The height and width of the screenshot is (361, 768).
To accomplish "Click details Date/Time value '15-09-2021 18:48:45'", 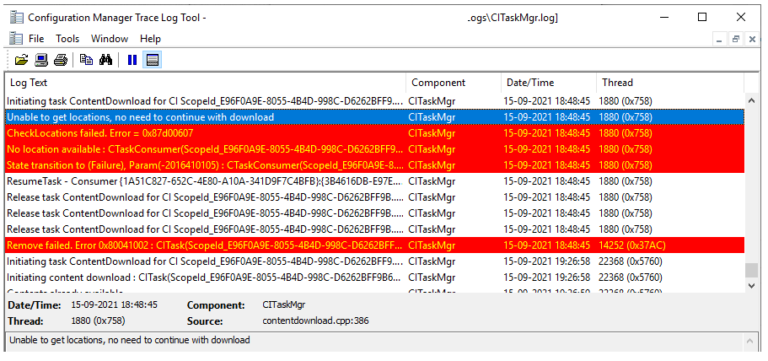I will pyautogui.click(x=114, y=305).
